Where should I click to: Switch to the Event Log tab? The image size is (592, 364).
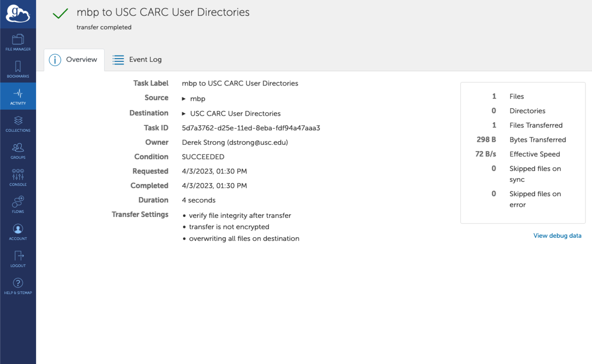coord(137,60)
